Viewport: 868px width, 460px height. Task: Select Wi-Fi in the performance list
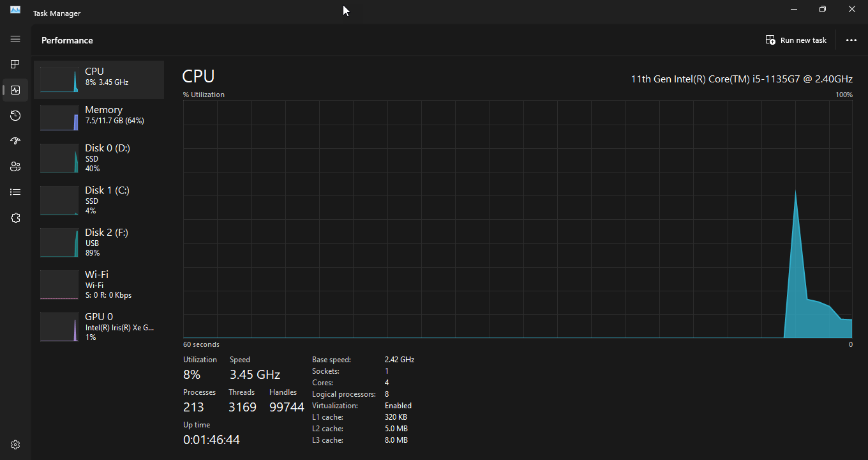click(99, 284)
